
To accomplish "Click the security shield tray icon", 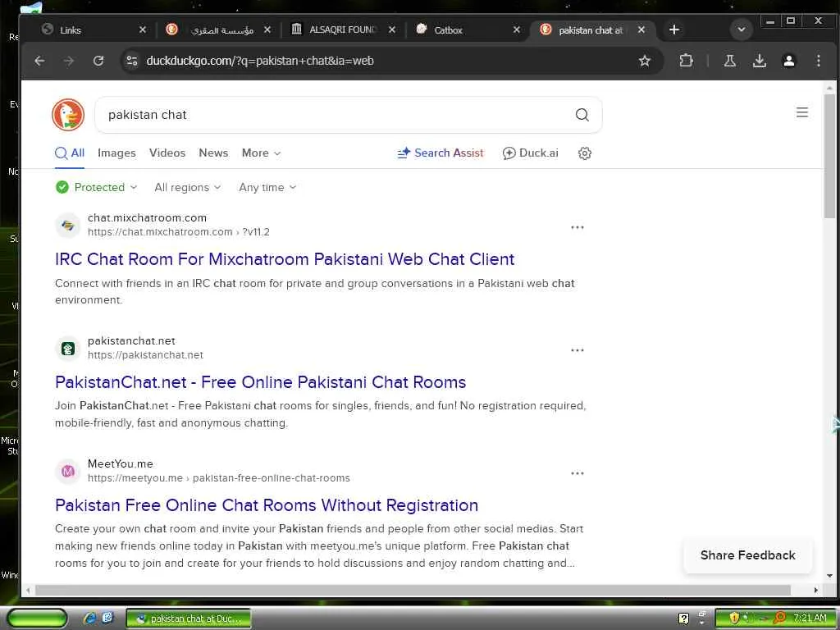I will (733, 619).
